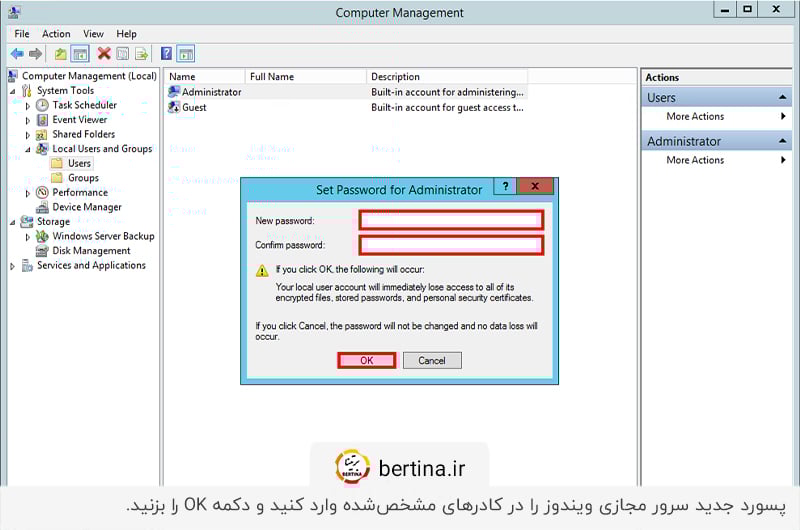800x530 pixels.
Task: Collapse the Administrator section in Actions pane
Action: pyautogui.click(x=783, y=141)
